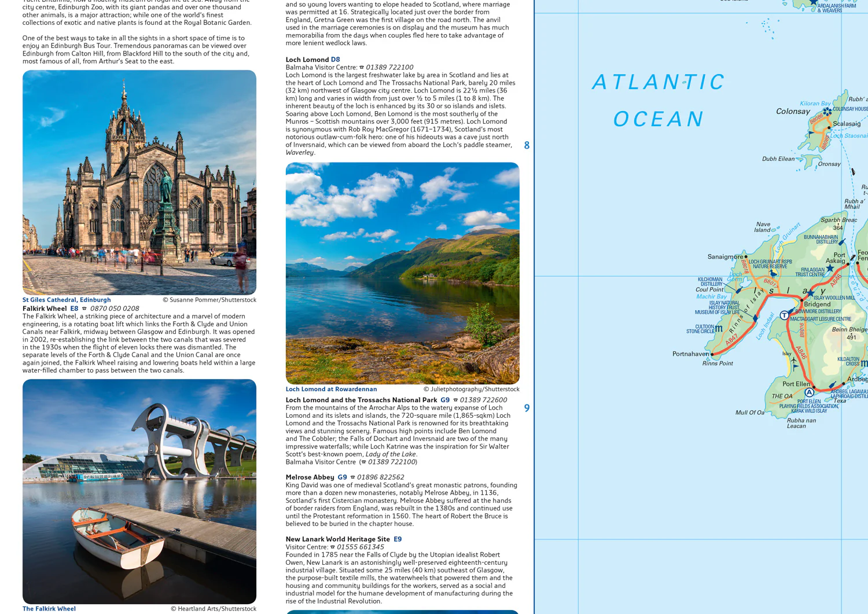Click the '© Susanne Pommer/Shutterstock' credit
Image resolution: width=868 pixels, height=614 pixels.
pos(209,300)
